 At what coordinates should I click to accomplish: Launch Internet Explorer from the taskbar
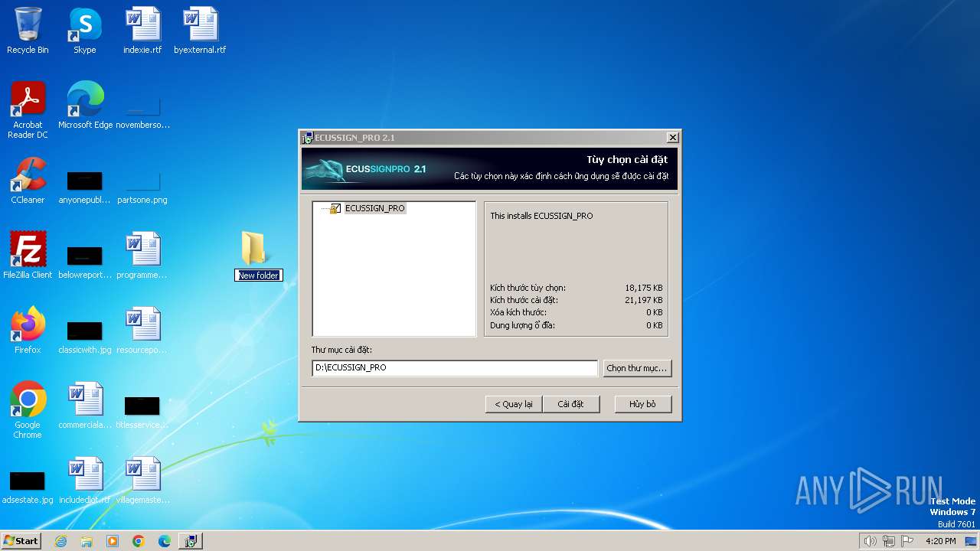[x=61, y=541]
